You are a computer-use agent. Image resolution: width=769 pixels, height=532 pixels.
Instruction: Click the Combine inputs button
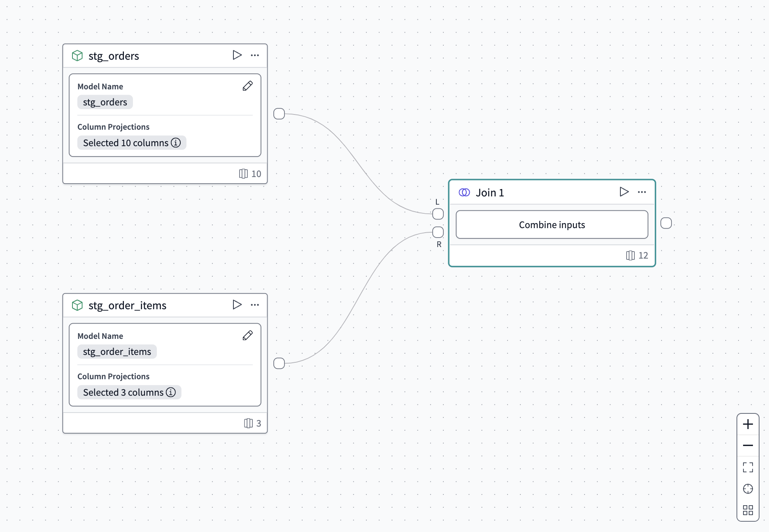pyautogui.click(x=552, y=224)
